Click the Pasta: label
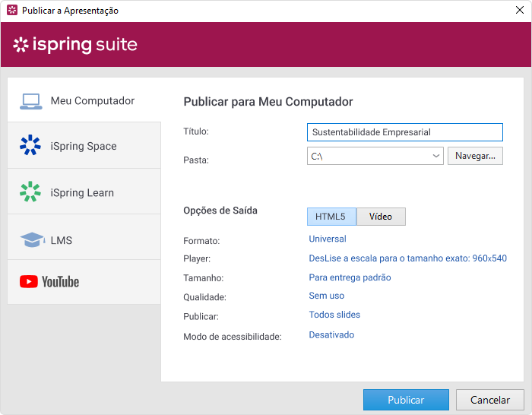The width and height of the screenshot is (532, 415). 196,160
